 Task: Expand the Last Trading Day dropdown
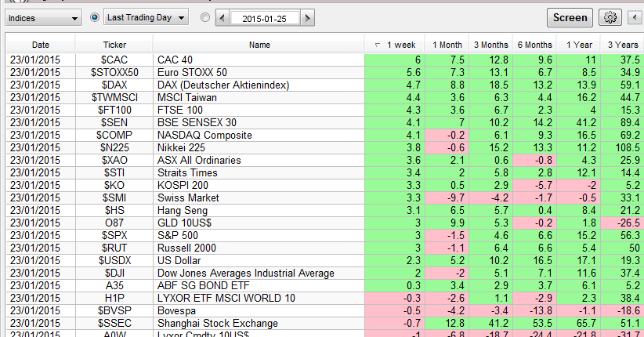tap(181, 17)
